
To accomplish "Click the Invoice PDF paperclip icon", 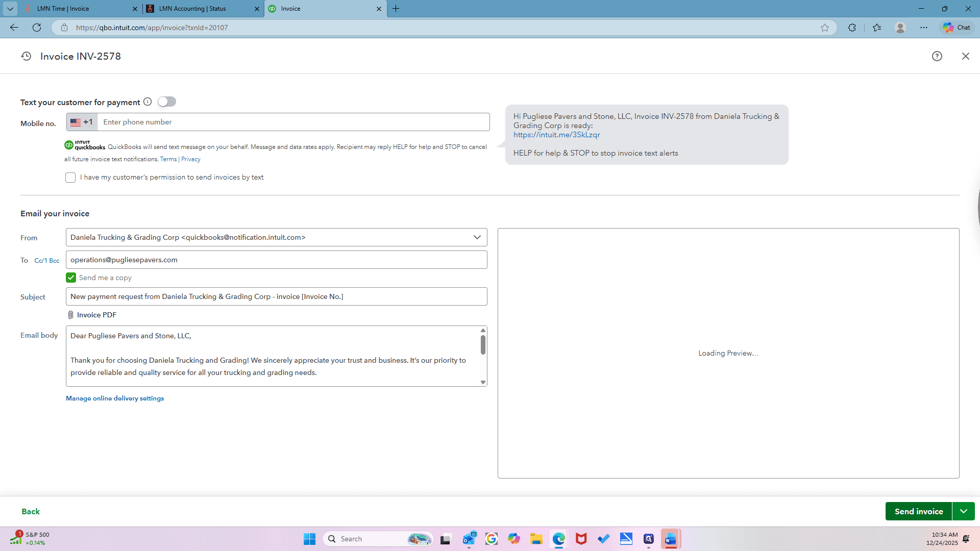I will click(70, 315).
